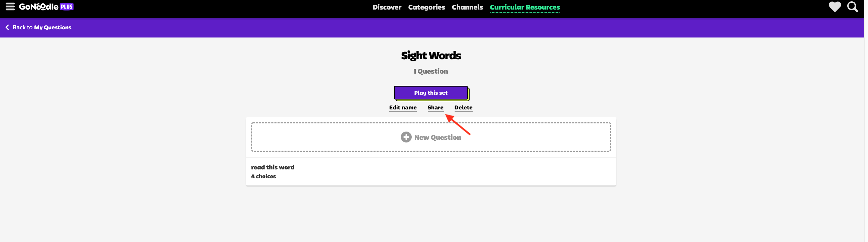Click the Delete link
Screen dimensions: 868x242
[463, 108]
